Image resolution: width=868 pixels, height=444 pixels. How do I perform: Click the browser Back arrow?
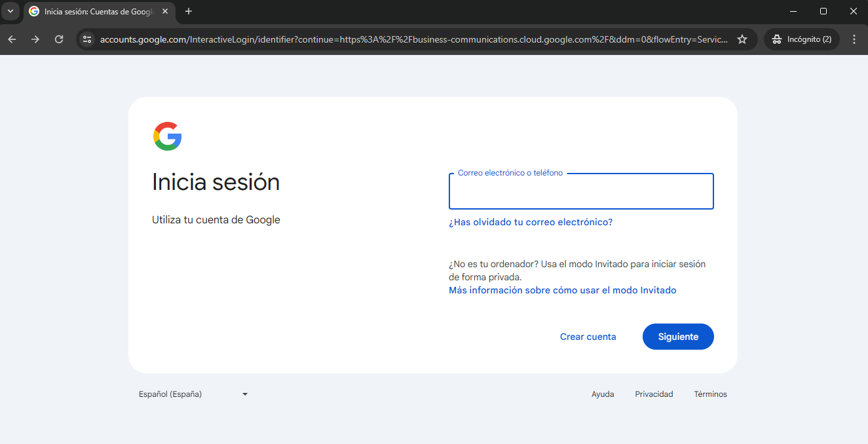tap(12, 39)
